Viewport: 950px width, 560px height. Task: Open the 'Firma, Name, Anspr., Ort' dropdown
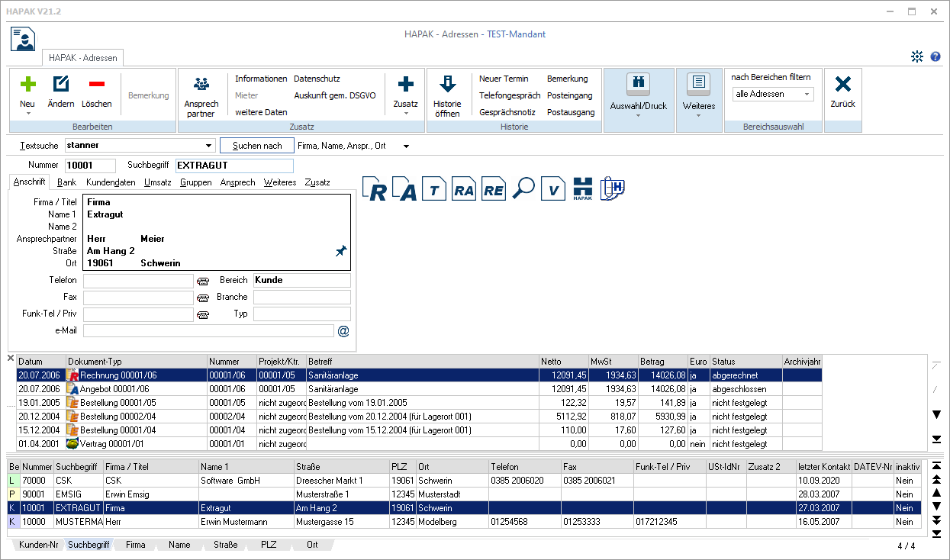[406, 146]
